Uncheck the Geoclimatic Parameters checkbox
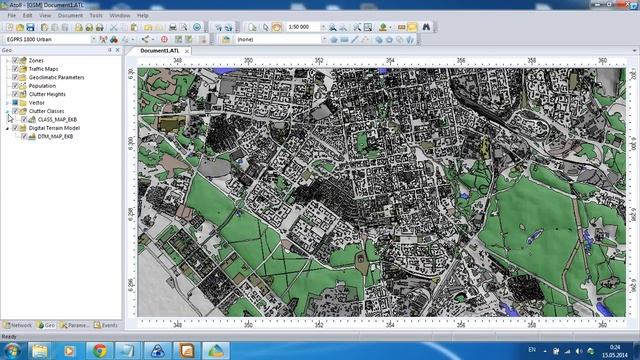 15,77
